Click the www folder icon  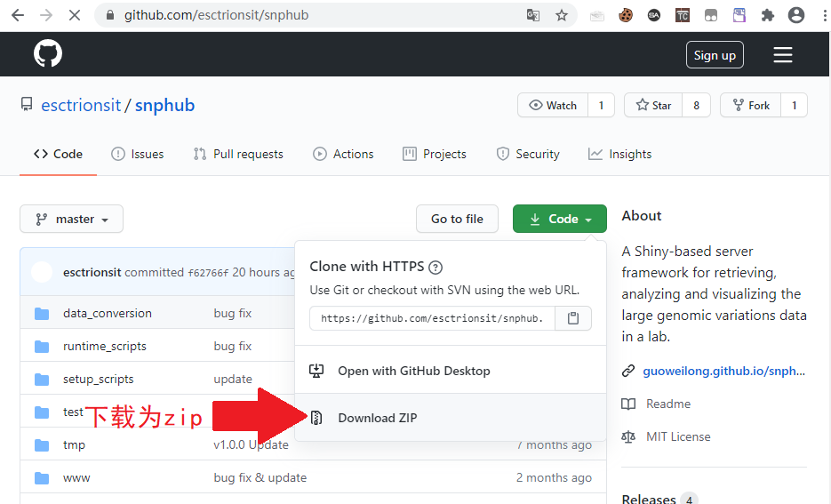[42, 478]
